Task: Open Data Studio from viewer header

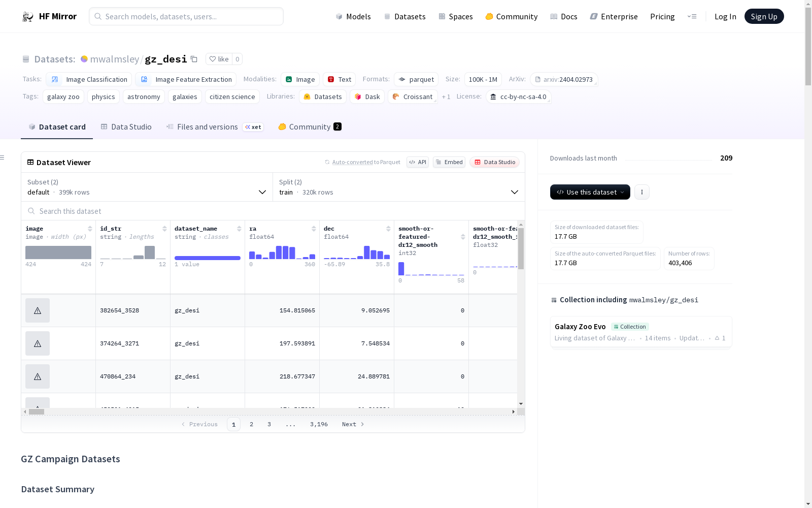Action: 495,162
